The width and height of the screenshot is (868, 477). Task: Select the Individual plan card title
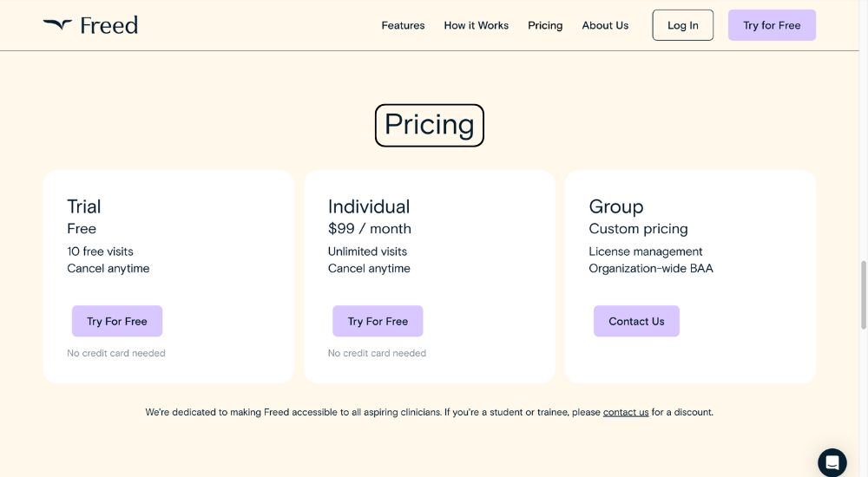[369, 206]
